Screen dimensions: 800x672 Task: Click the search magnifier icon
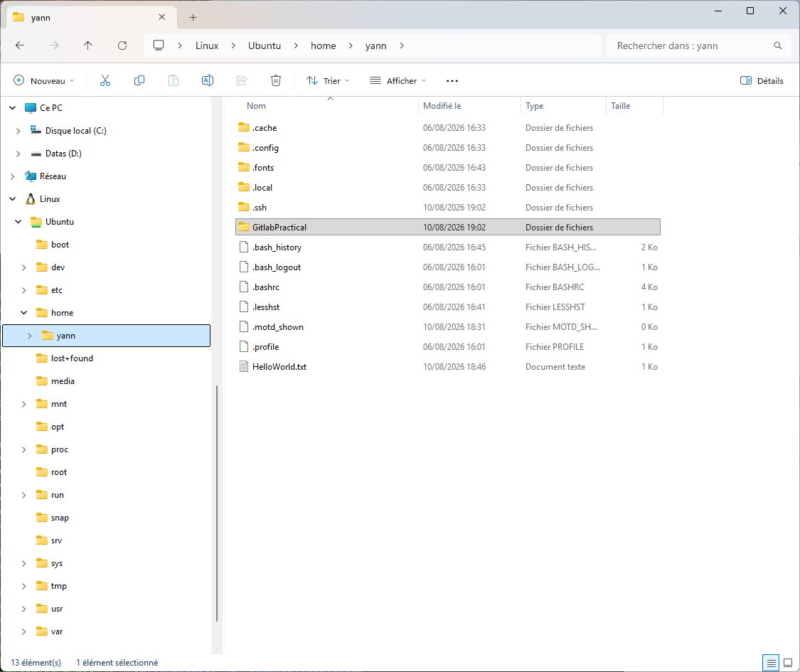coord(777,46)
